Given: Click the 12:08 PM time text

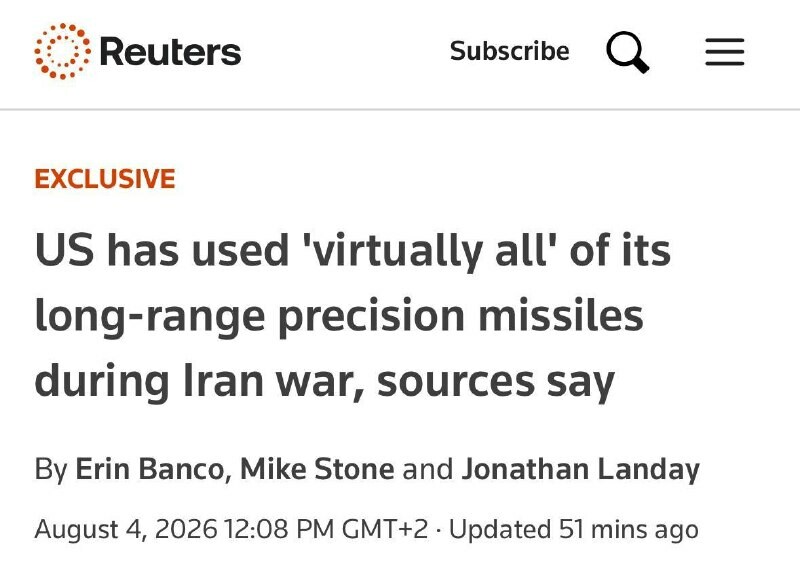Looking at the screenshot, I should 279,529.
